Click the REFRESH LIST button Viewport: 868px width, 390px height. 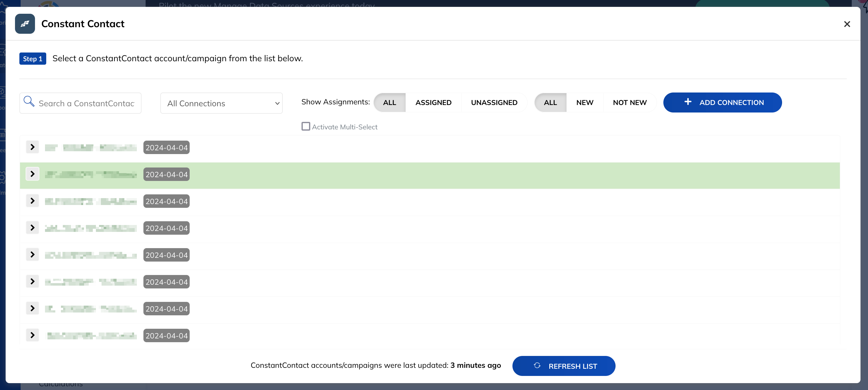click(x=564, y=366)
